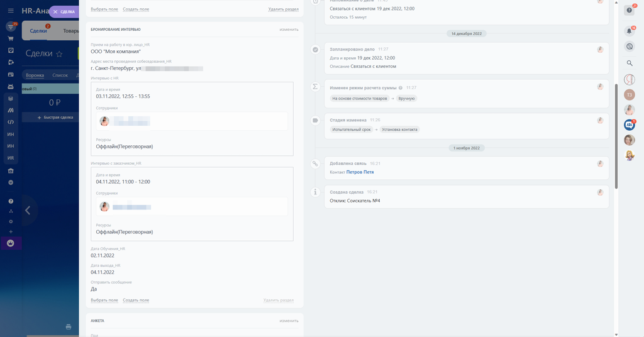Open the contacts card sidebar icon

click(11, 75)
